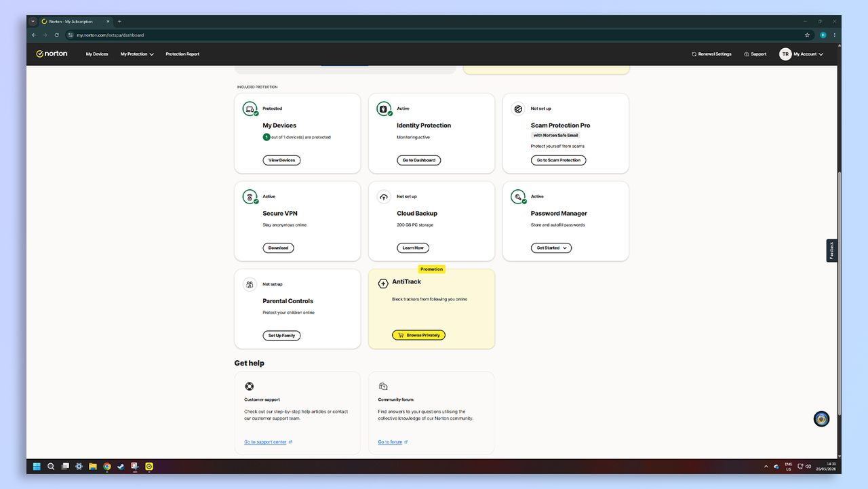868x489 pixels.
Task: Click the Get help heading
Action: click(250, 363)
